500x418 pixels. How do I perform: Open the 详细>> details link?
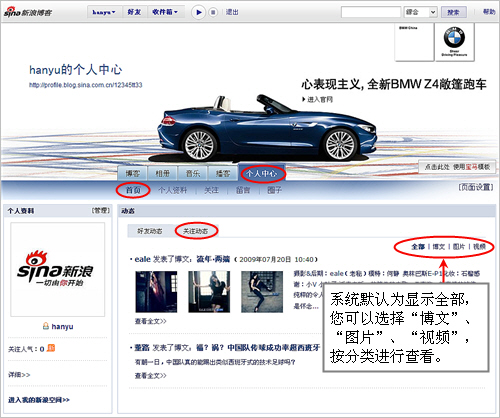tap(19, 375)
